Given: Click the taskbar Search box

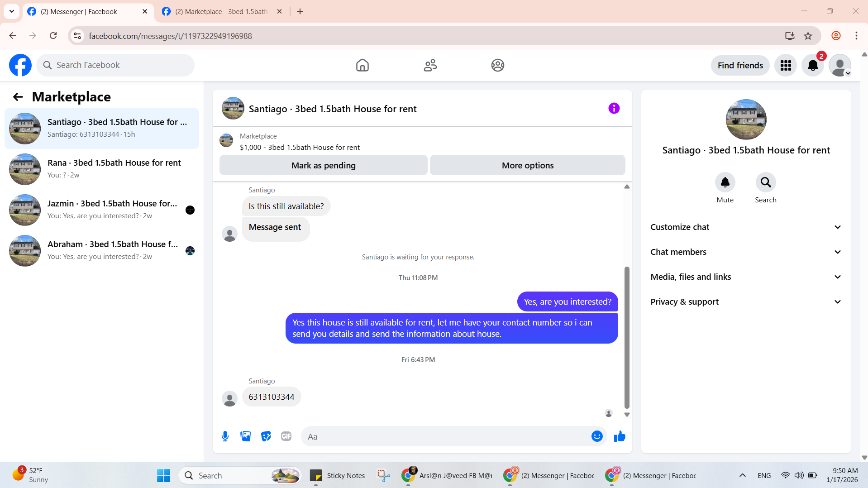Looking at the screenshot, I should coord(240,475).
